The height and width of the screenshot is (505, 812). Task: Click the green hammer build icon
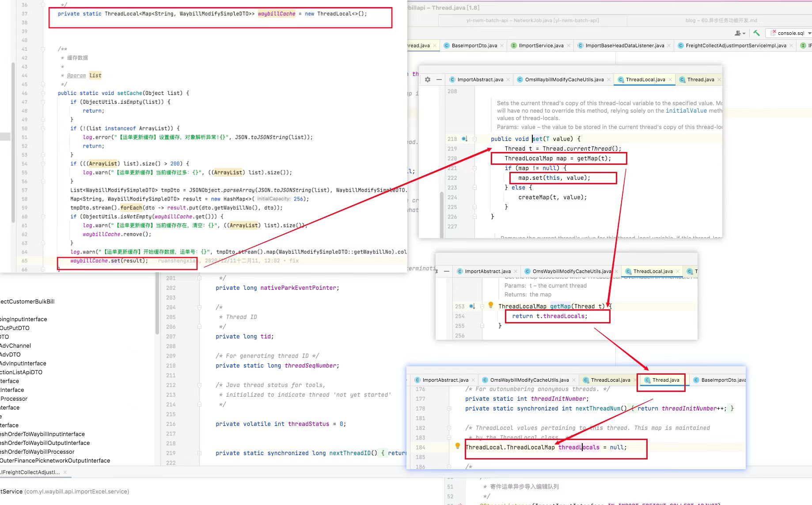[756, 33]
